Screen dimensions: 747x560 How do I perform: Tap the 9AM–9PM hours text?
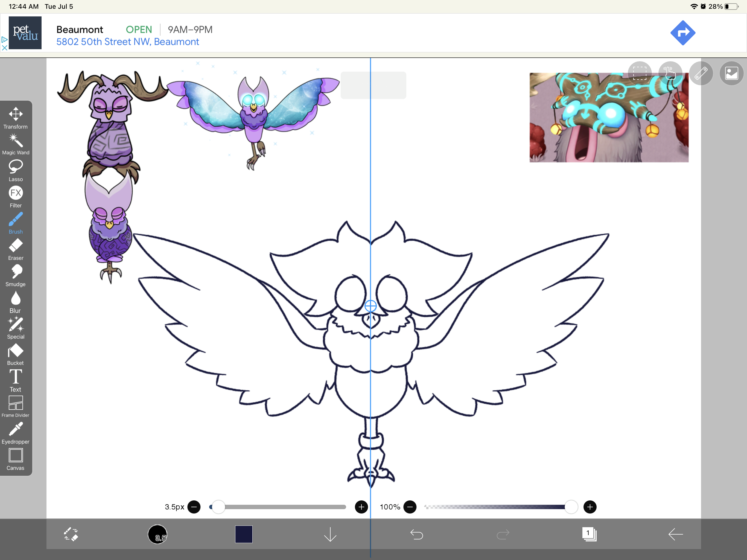coord(190,30)
